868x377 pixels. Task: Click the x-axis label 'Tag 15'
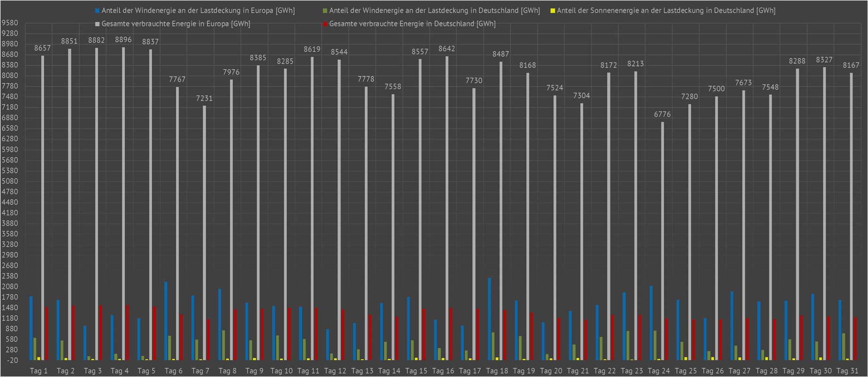point(416,371)
